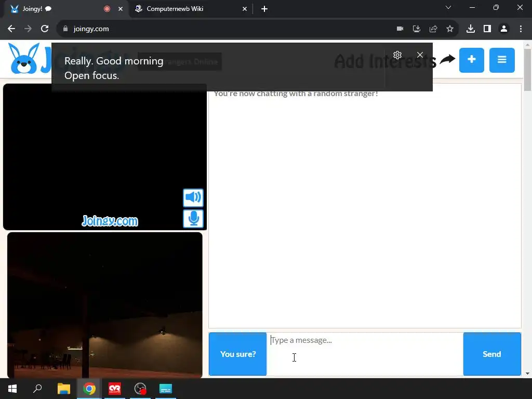Click the Chrome taskbar icon

[89, 389]
